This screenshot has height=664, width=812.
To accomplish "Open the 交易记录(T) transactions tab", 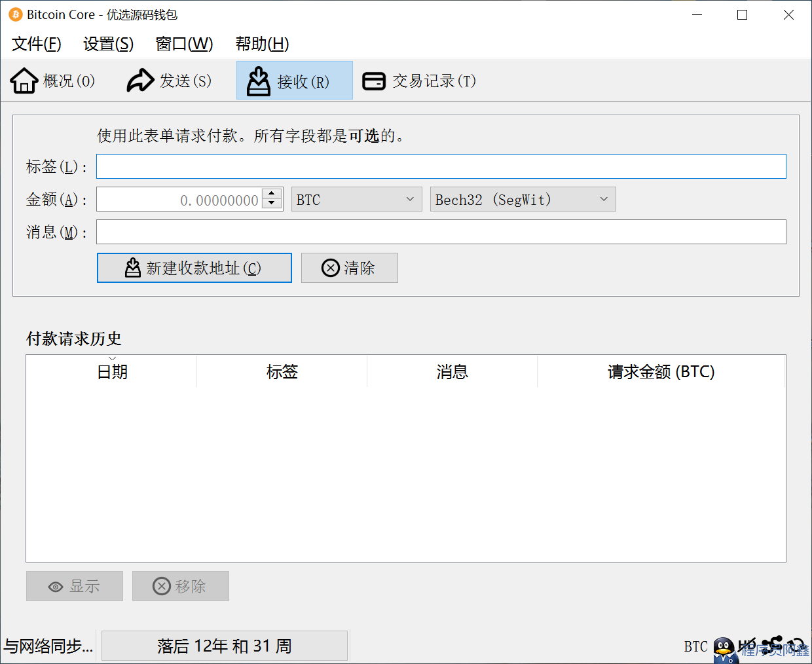I will 420,81.
